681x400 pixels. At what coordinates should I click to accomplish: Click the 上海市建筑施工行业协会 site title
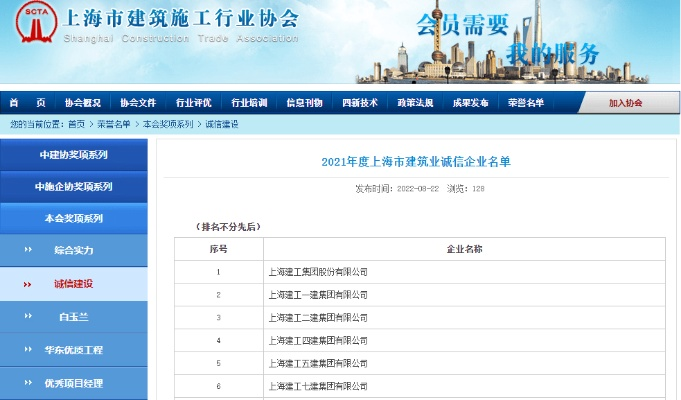[x=181, y=18]
